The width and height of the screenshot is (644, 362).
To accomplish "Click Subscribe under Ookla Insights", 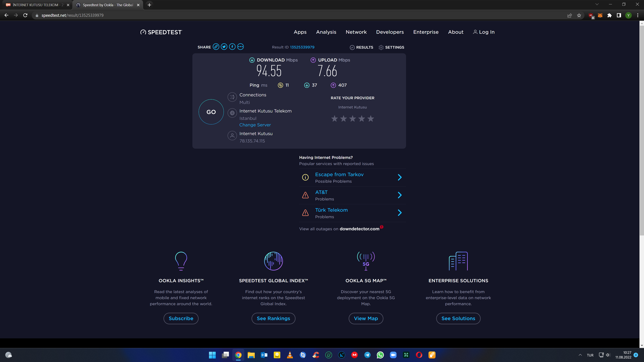I will click(181, 319).
